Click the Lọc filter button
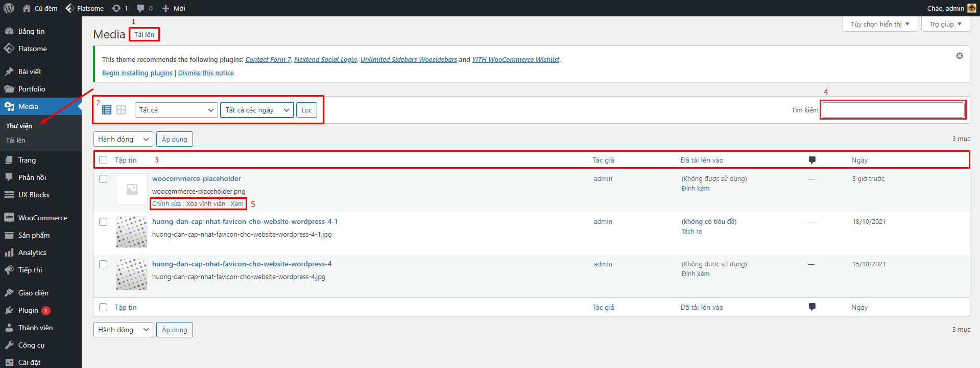 306,110
